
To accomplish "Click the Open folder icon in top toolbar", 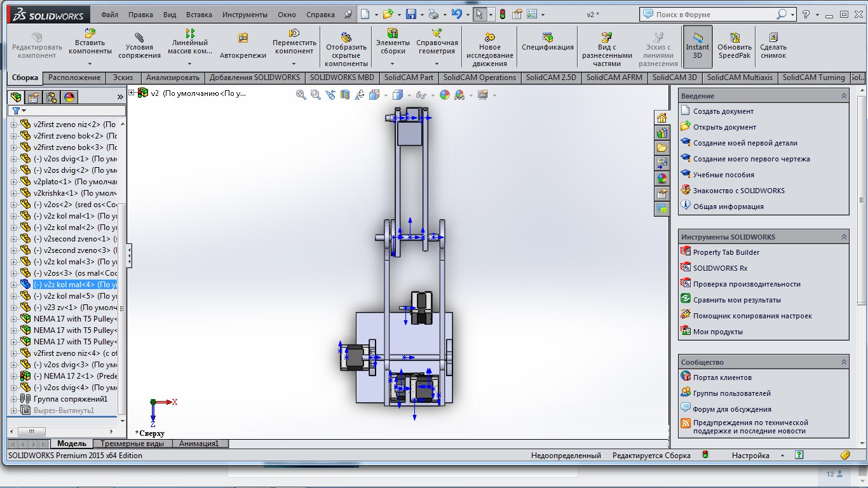I will (x=388, y=14).
